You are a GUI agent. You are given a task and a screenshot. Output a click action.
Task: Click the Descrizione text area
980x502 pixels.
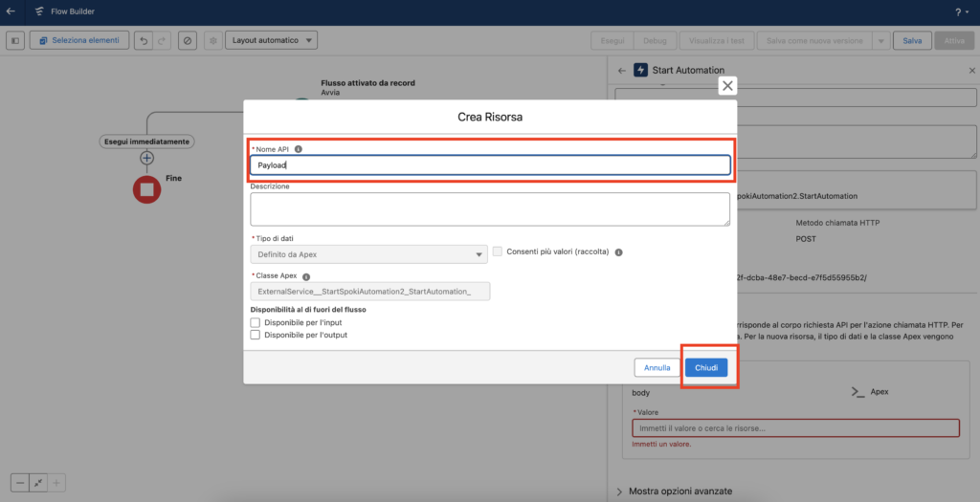click(490, 208)
